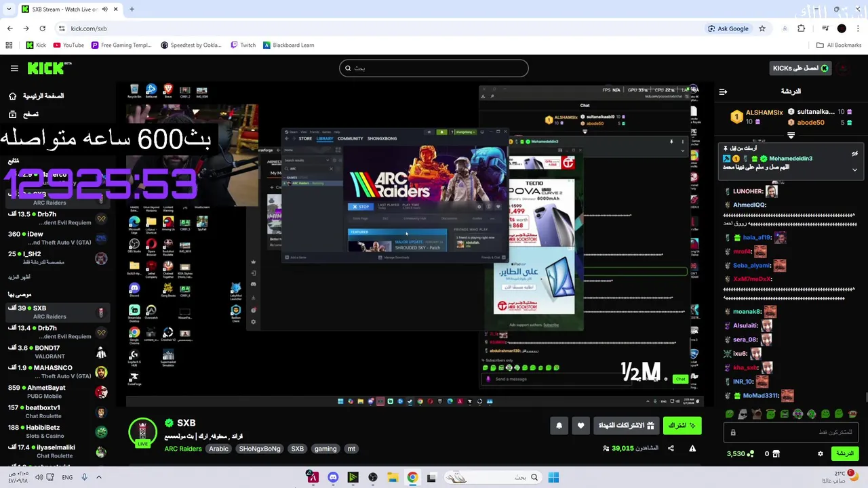This screenshot has width=868, height=488.
Task: Click username hala_af19 in chat
Action: 757,238
